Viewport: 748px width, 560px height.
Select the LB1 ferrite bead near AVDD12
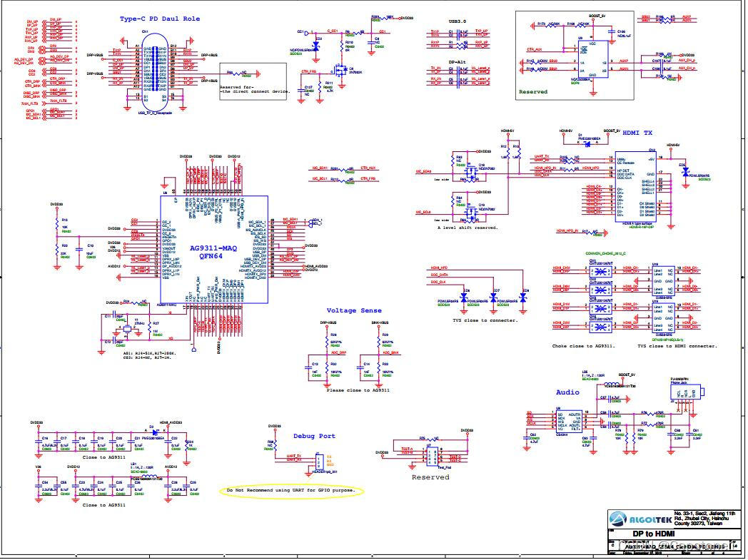148,476
